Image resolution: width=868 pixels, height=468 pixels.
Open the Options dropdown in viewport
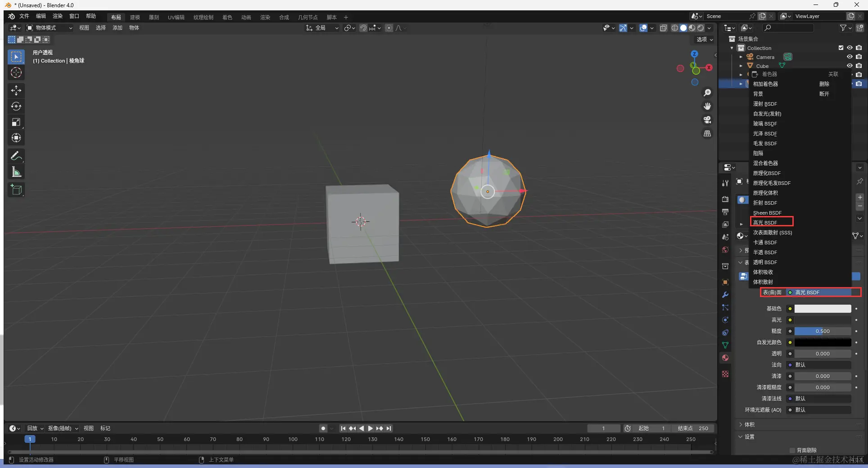click(705, 40)
